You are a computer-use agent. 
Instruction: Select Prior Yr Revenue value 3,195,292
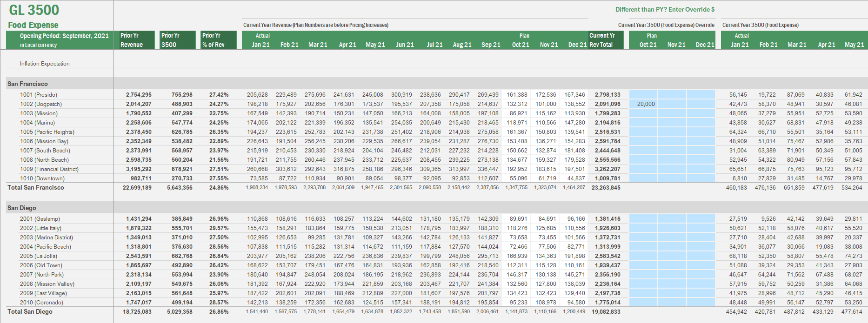tap(139, 169)
